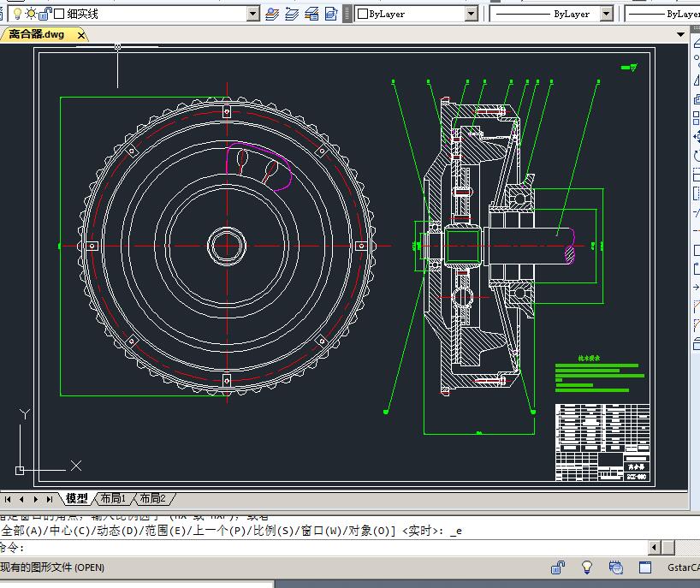Viewport: 700px width, 588px height.
Task: Open the ByLayer color dropdown
Action: coord(471,14)
